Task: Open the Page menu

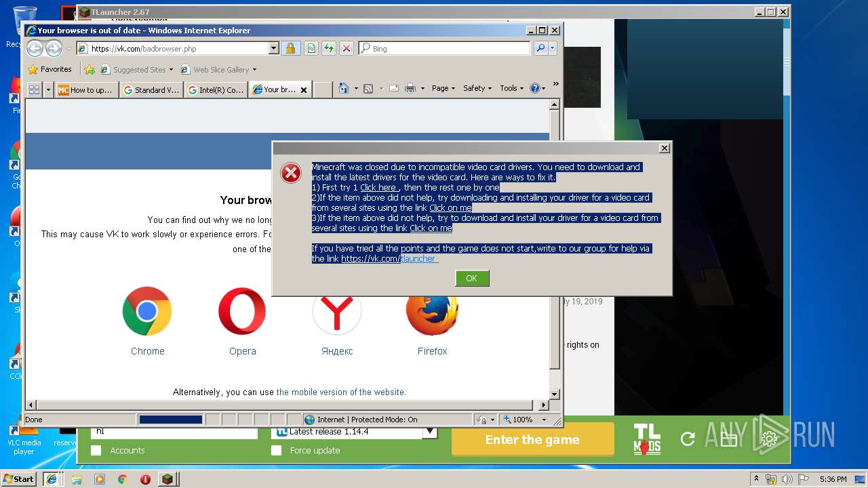Action: (x=443, y=88)
